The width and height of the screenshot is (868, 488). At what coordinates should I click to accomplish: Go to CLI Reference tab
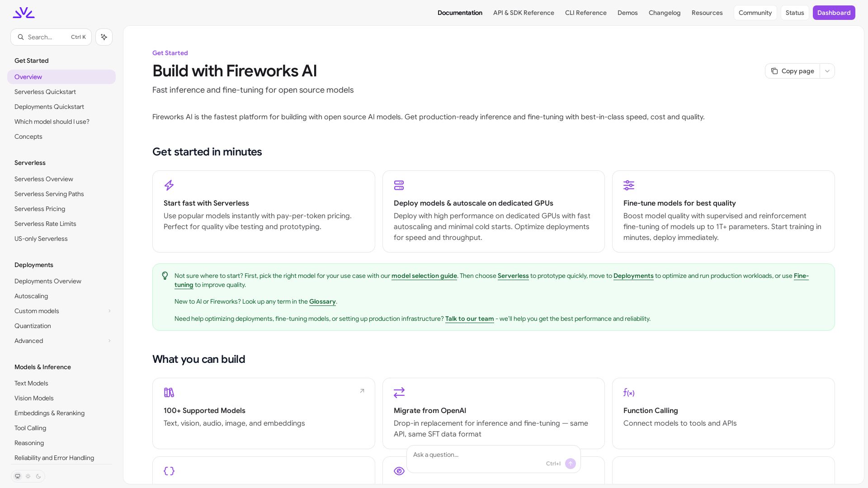tap(586, 13)
